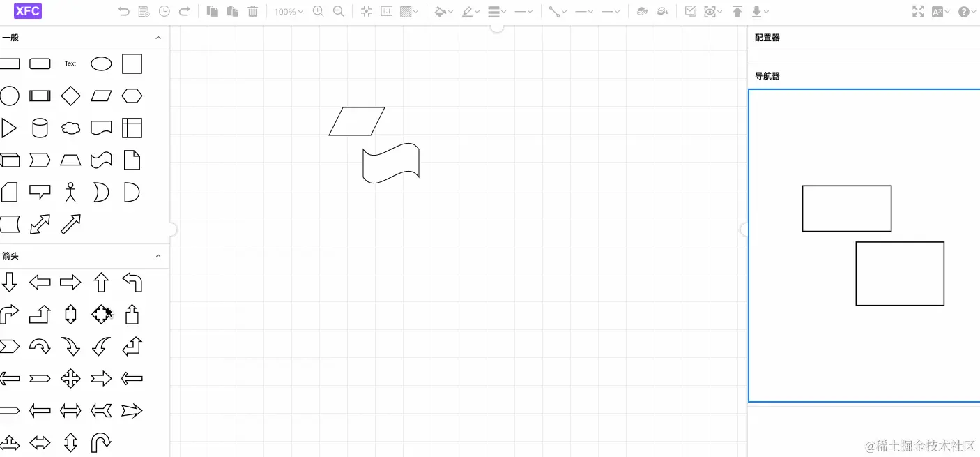Click the XFC logo button

pos(26,11)
